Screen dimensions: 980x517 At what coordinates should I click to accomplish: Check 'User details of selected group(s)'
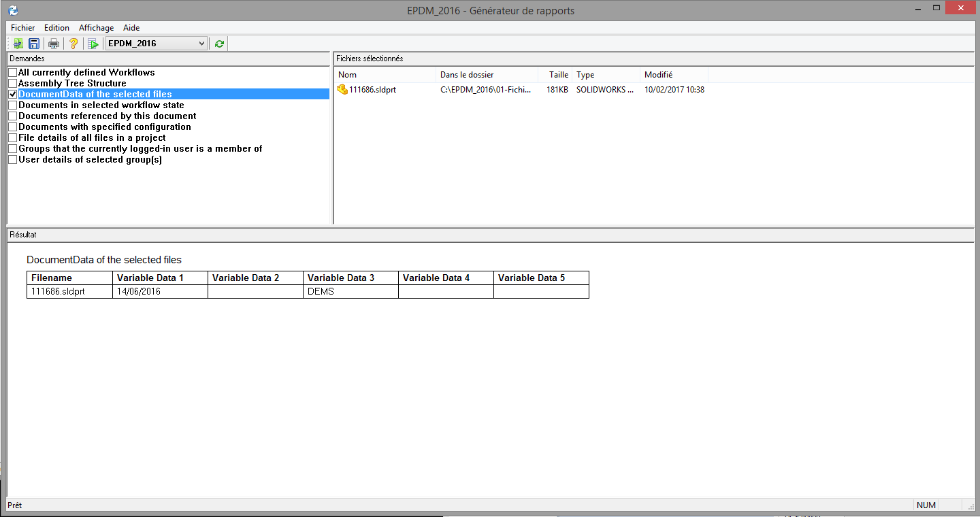tap(13, 160)
